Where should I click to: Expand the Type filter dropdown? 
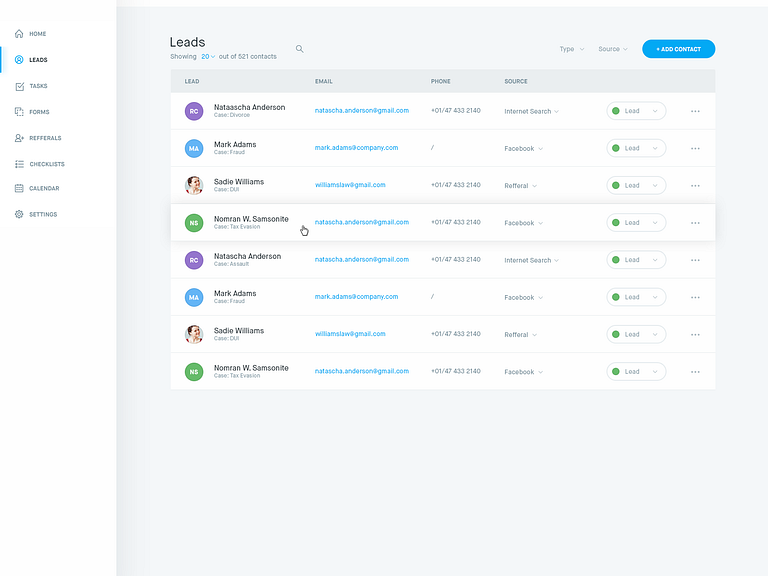click(572, 49)
